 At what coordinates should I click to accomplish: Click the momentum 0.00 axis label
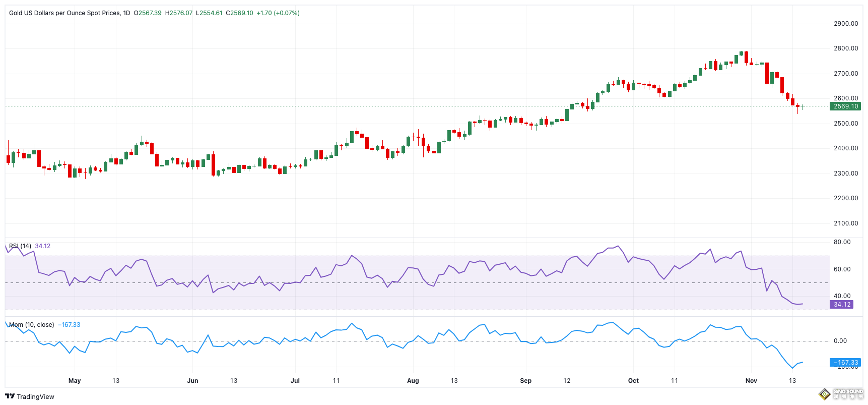(x=840, y=341)
